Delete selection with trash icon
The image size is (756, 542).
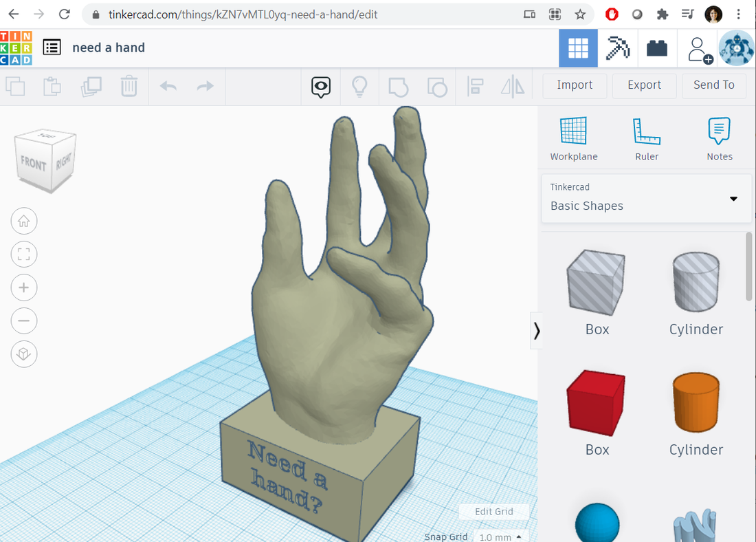click(x=129, y=87)
